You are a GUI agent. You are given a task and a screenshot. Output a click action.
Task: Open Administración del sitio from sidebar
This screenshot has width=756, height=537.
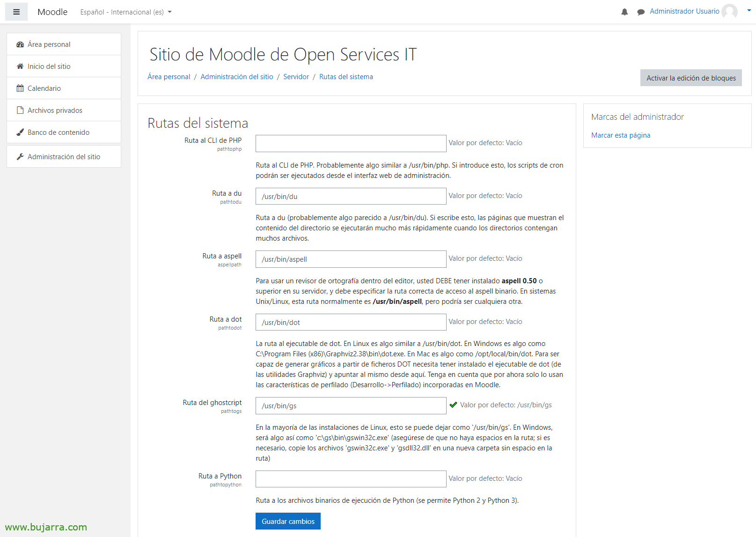pos(64,157)
